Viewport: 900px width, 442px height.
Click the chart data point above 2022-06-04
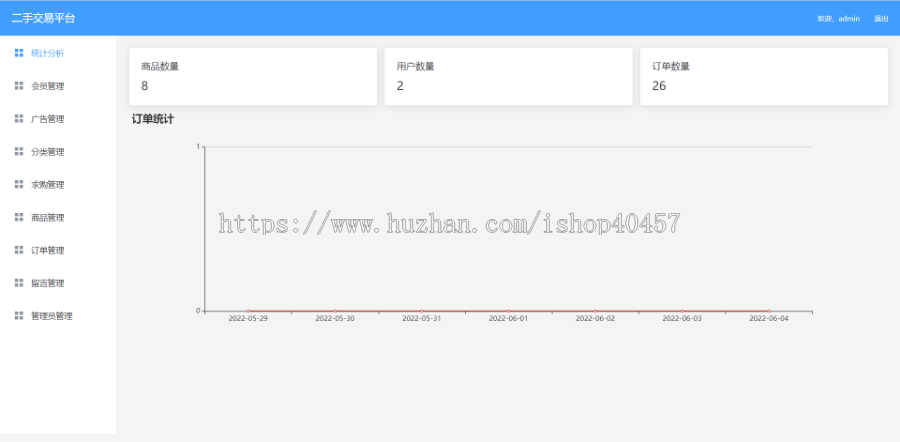pyautogui.click(x=769, y=311)
